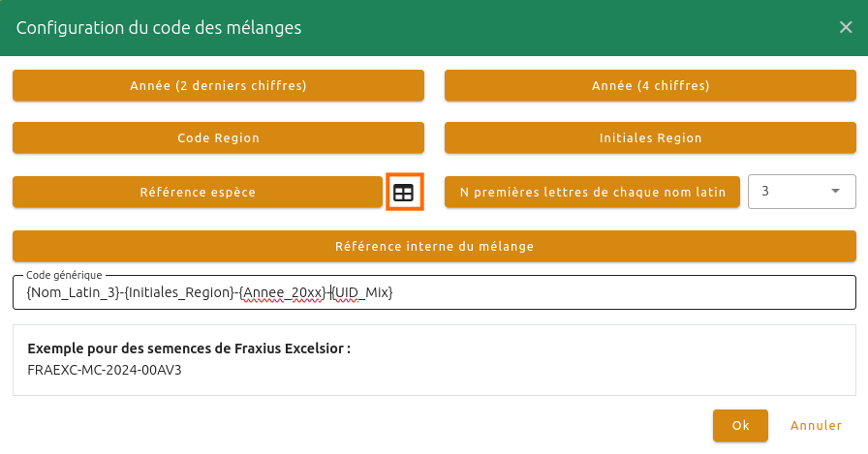
Task: Close the configuration dialog with the X
Action: [x=846, y=27]
